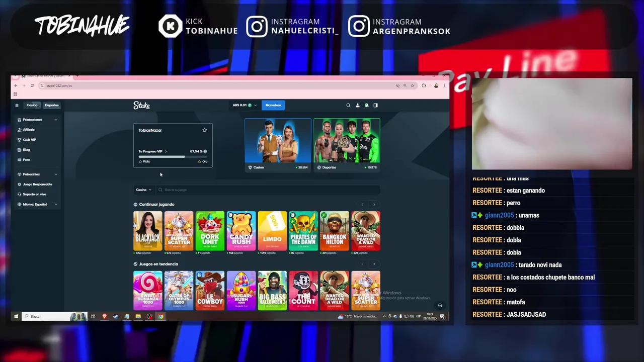Click the VIP progress info icon

point(205,151)
